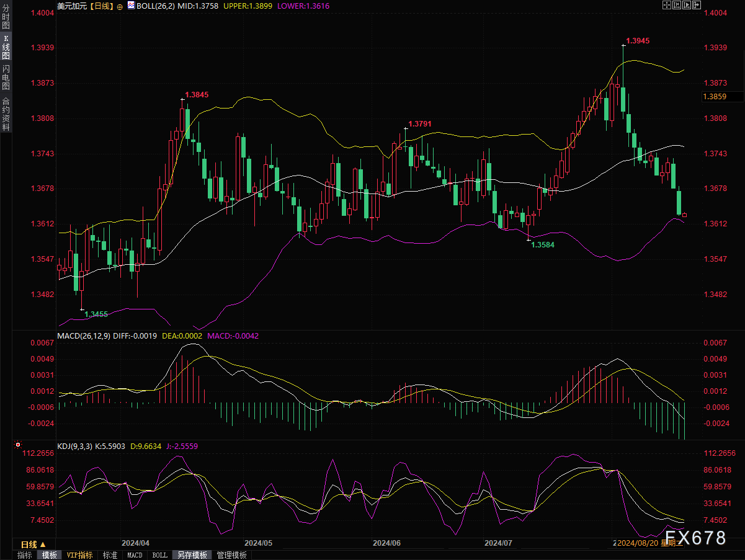Image resolution: width=745 pixels, height=560 pixels.
Task: Open 合约资料 in the left sidebar
Action: click(6, 113)
